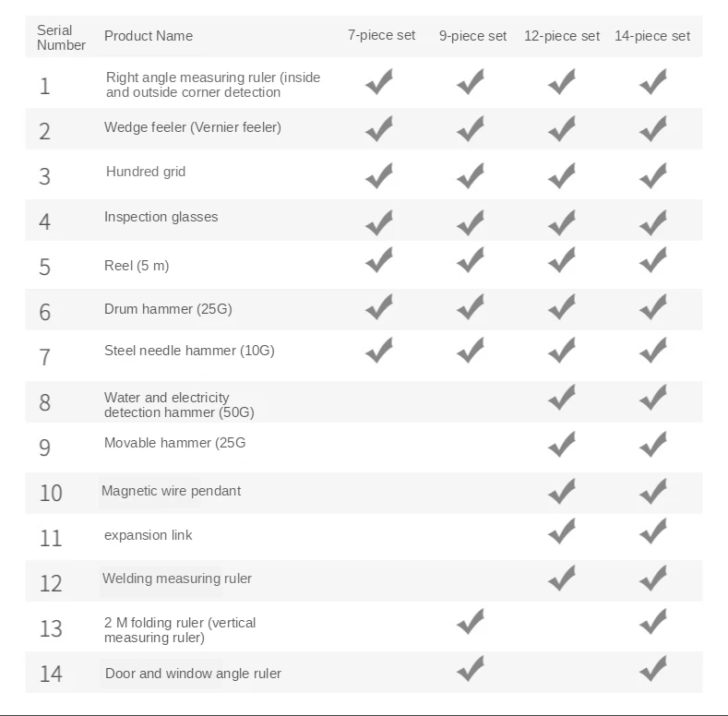Click the Right angle measuring ruler product name
Screen dimensions: 728x716
click(x=213, y=85)
